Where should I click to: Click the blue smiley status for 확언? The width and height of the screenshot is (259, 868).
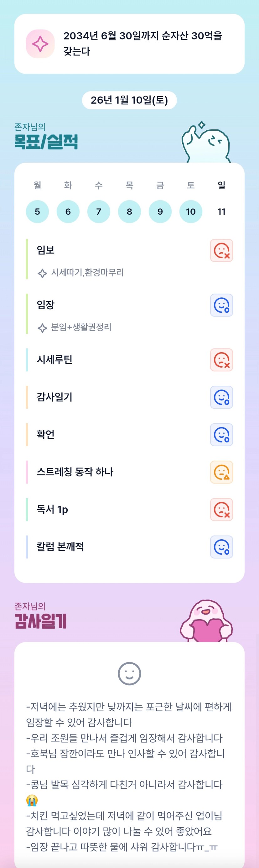221,434
